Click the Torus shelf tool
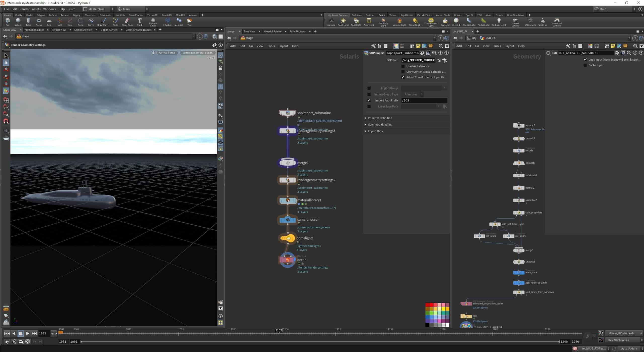The width and height of the screenshot is (644, 352). point(39,22)
